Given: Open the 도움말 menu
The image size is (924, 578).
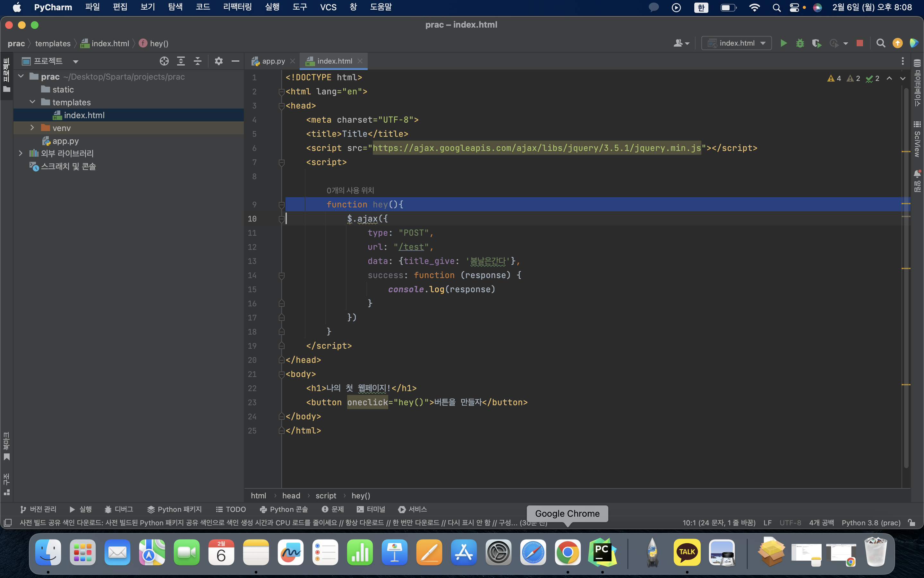Looking at the screenshot, I should (x=381, y=7).
